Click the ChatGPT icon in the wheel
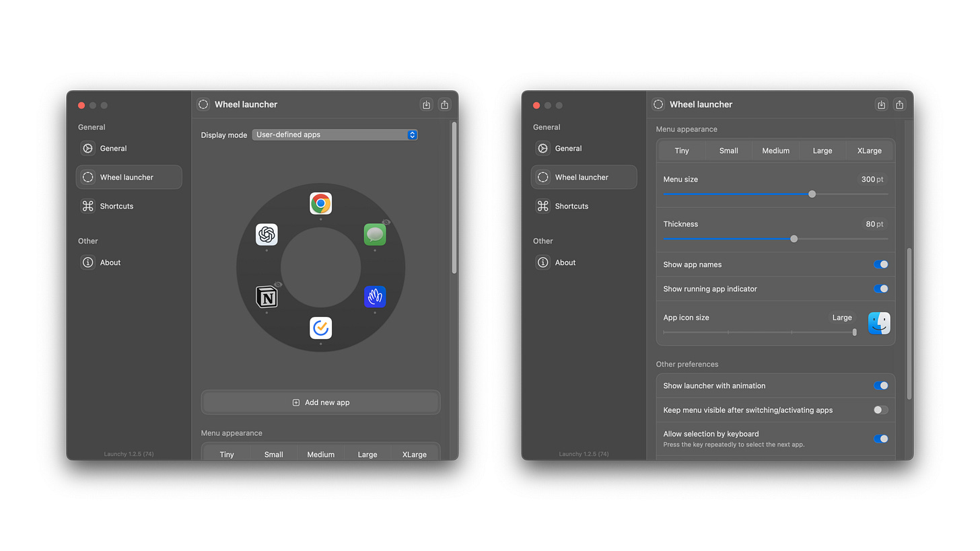The width and height of the screenshot is (980, 551). pyautogui.click(x=267, y=234)
